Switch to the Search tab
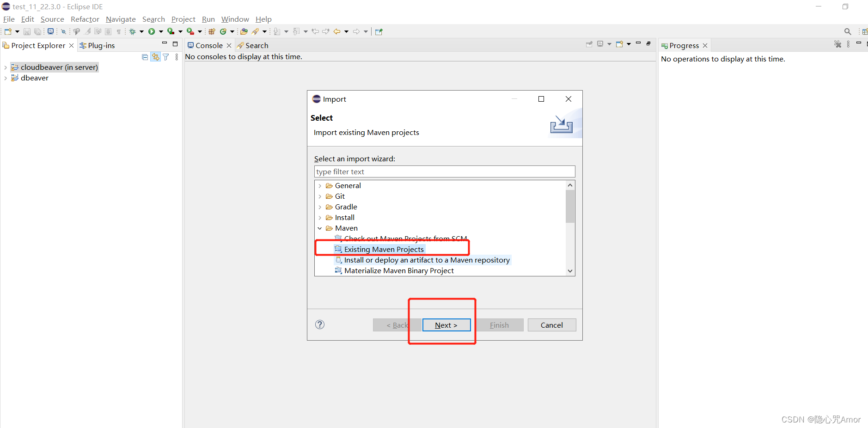This screenshot has width=868, height=428. click(252, 45)
